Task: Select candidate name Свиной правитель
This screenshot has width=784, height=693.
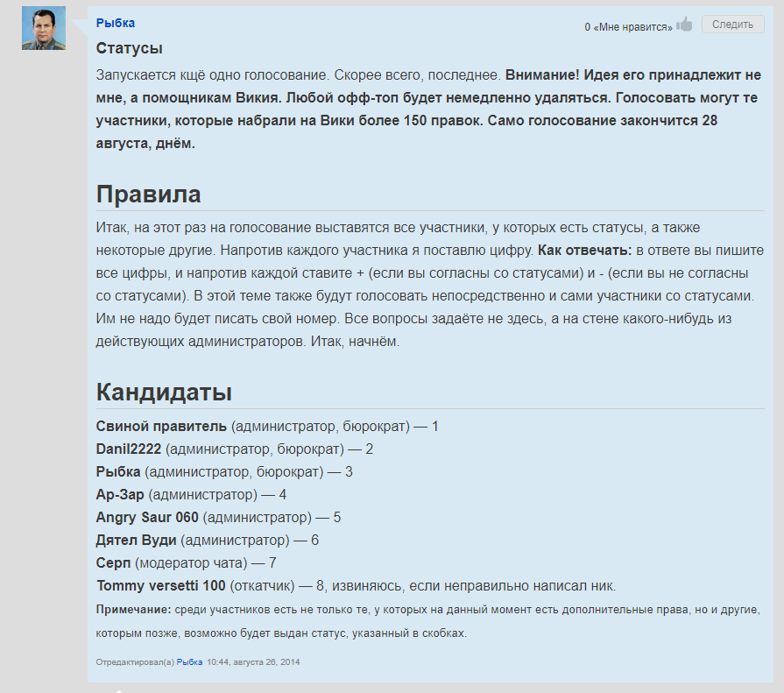Action: click(161, 427)
